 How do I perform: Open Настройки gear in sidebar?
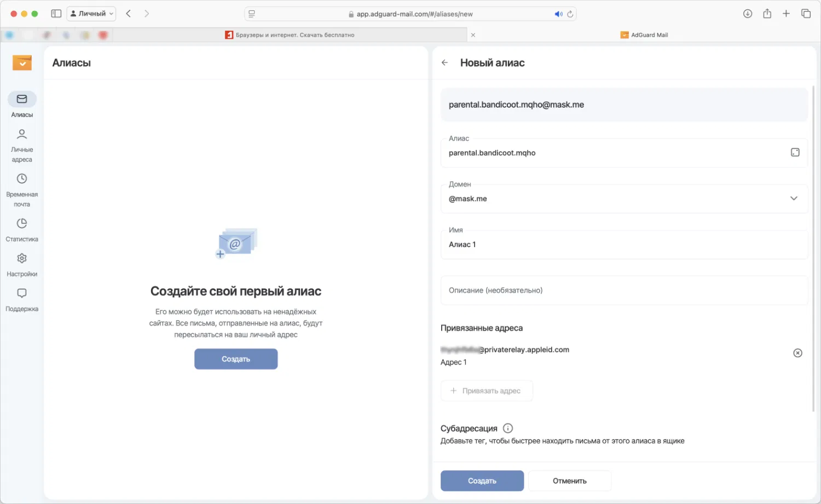pyautogui.click(x=22, y=259)
